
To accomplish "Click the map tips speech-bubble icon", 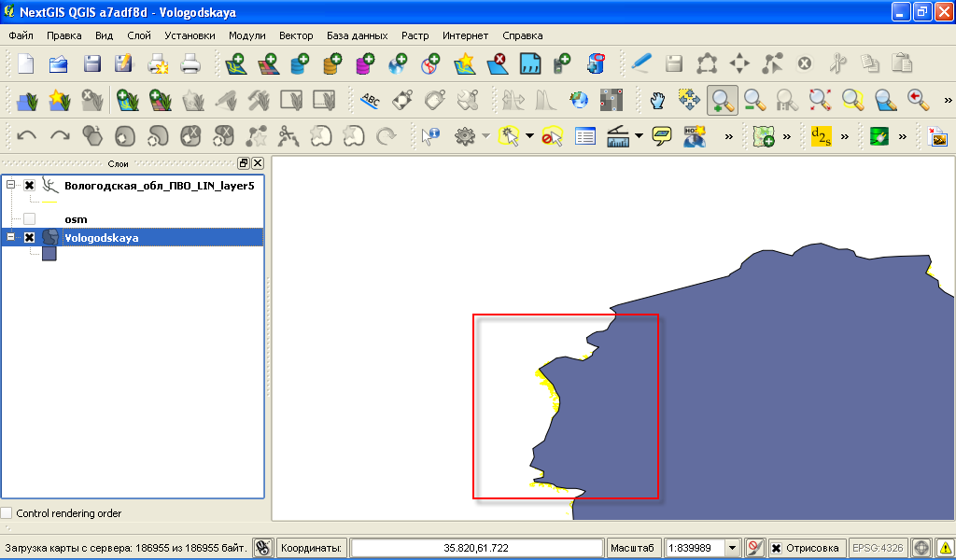I will click(x=662, y=136).
